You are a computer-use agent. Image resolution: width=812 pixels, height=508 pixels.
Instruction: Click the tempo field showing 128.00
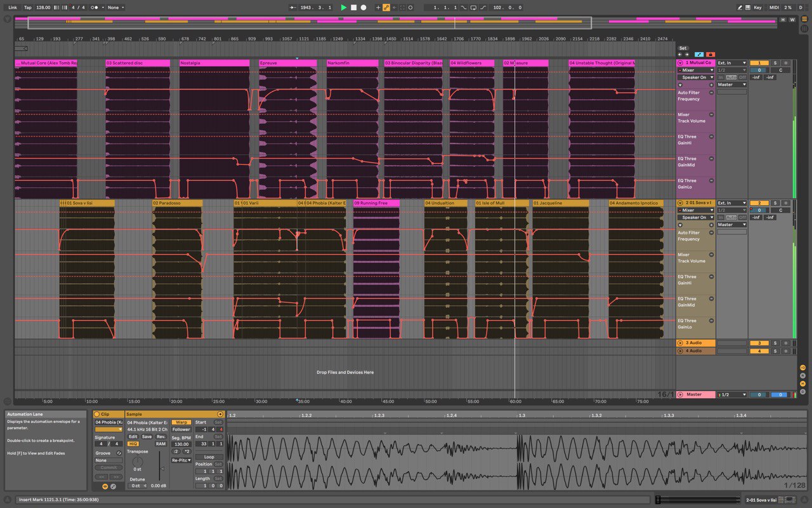pyautogui.click(x=43, y=8)
